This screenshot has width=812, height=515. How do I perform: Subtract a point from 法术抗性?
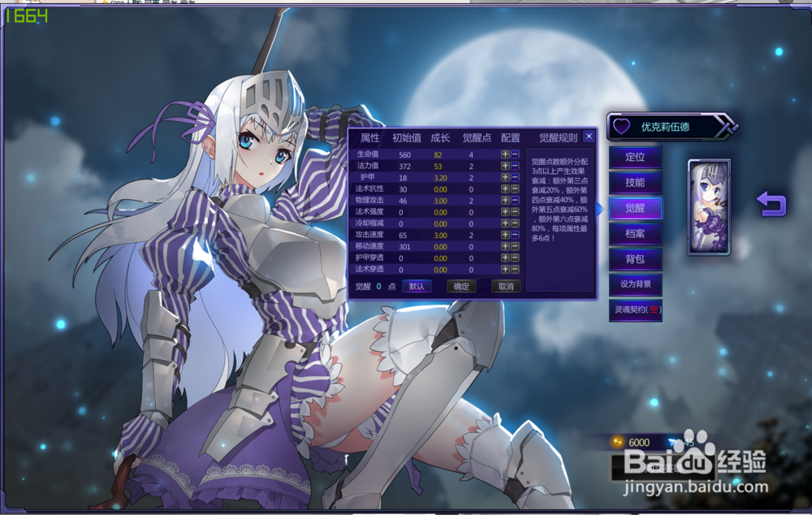[x=515, y=188]
